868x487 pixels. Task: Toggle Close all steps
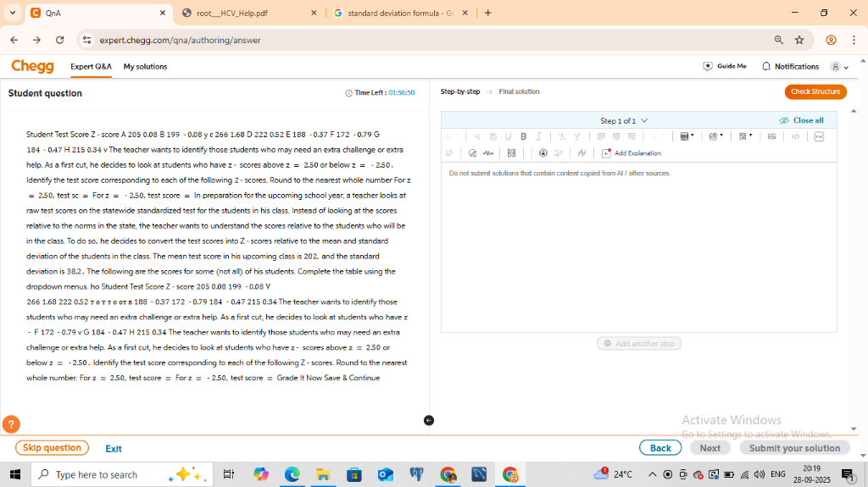(x=801, y=120)
